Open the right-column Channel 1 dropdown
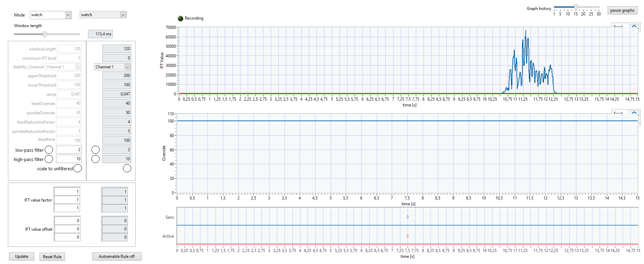 click(x=113, y=67)
